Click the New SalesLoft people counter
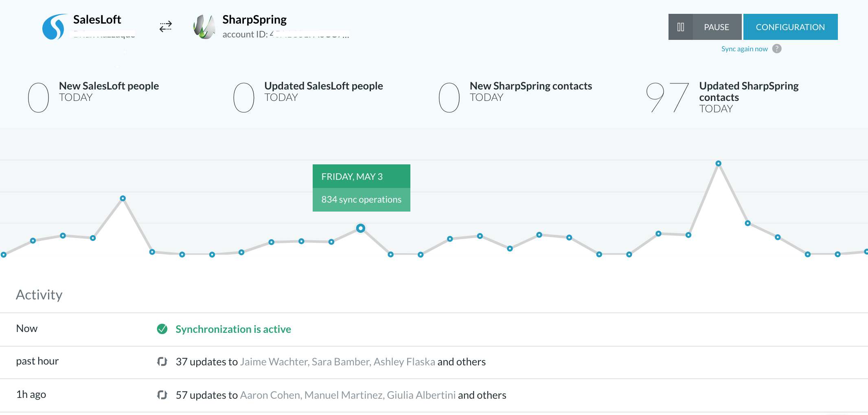Viewport: 868px width, 415px height. coord(38,98)
